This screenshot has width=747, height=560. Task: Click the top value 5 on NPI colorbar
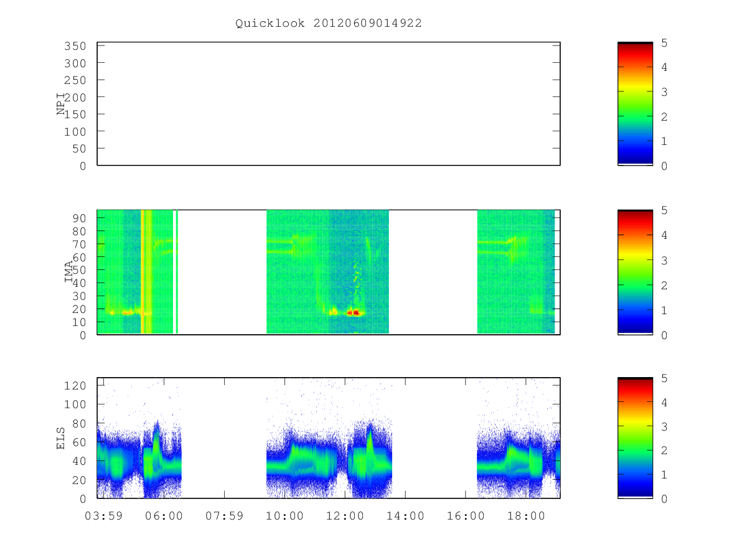pyautogui.click(x=665, y=43)
